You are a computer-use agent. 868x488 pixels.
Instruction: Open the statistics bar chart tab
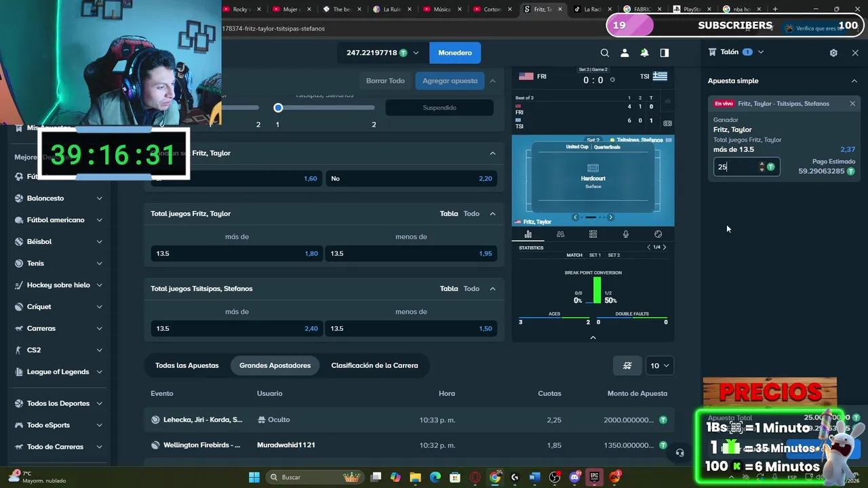coord(528,235)
